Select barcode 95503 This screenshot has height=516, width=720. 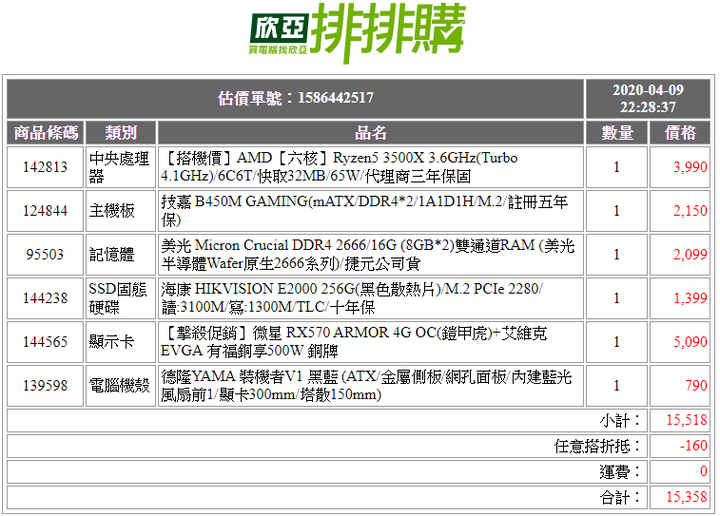(x=45, y=254)
